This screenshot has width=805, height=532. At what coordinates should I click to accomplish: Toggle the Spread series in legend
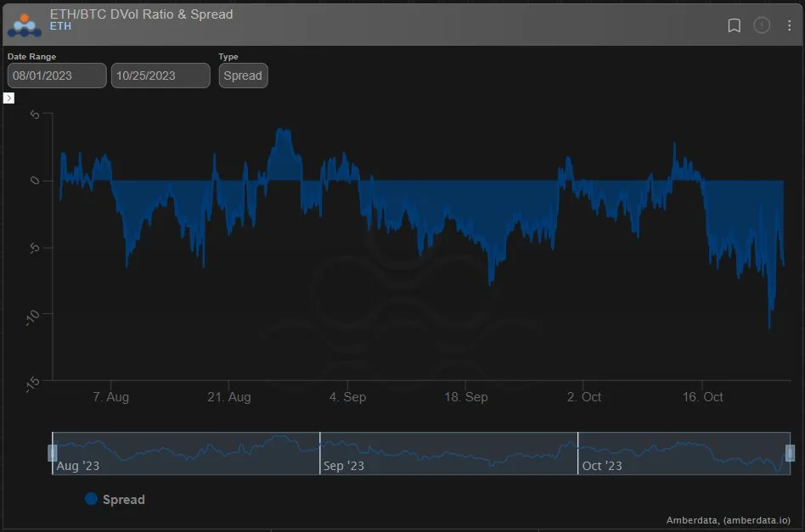(x=115, y=499)
